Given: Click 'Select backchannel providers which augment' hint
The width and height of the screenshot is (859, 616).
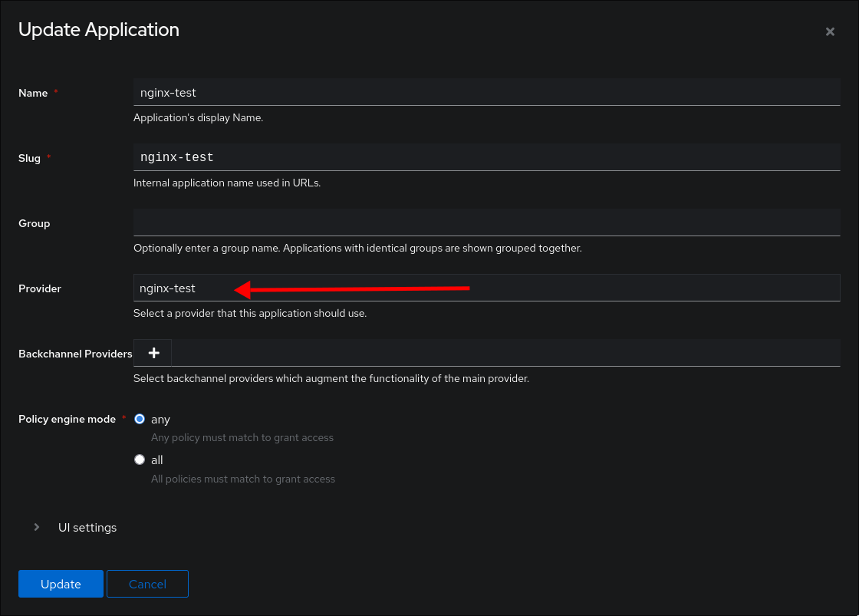Looking at the screenshot, I should [x=331, y=379].
